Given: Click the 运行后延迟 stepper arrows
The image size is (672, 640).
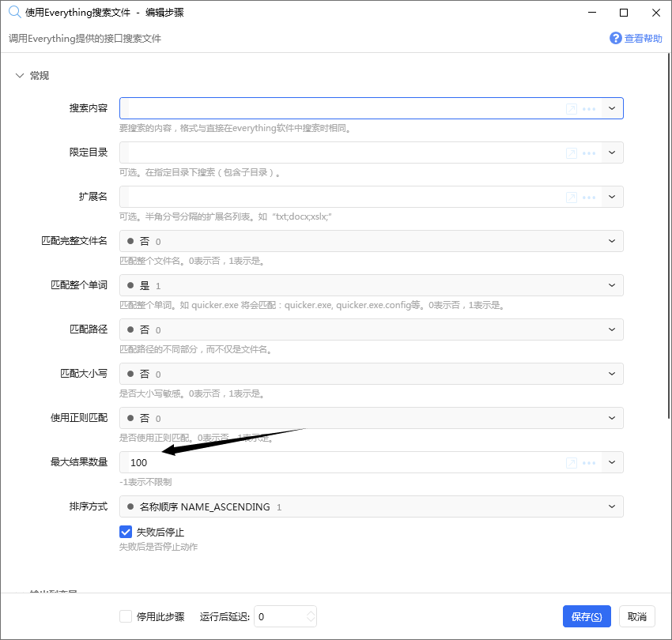Looking at the screenshot, I should pyautogui.click(x=311, y=616).
